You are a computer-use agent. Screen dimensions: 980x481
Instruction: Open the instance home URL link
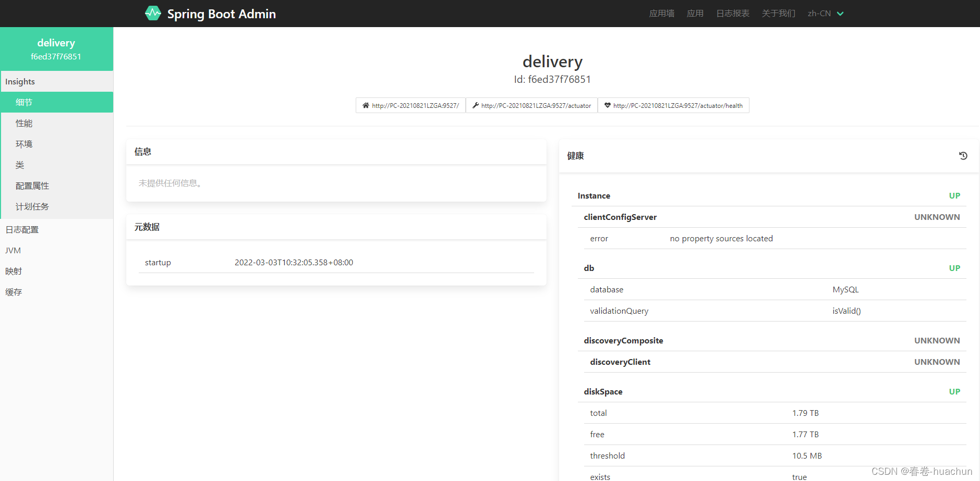click(410, 105)
